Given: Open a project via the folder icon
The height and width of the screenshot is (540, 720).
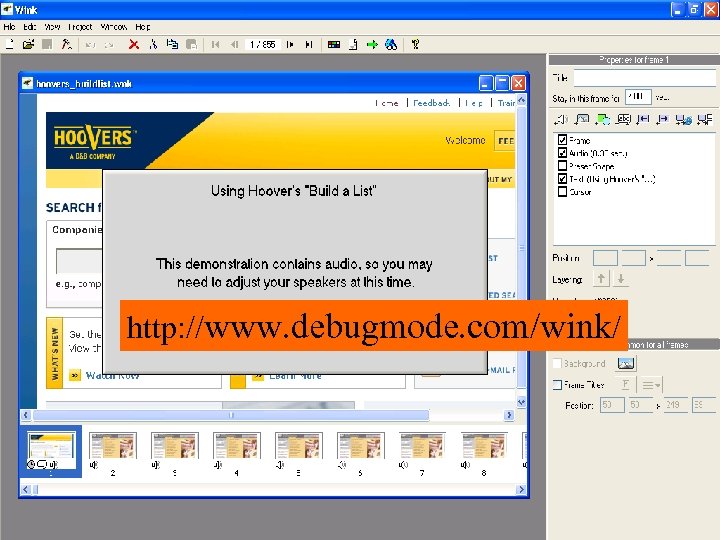Looking at the screenshot, I should point(28,44).
